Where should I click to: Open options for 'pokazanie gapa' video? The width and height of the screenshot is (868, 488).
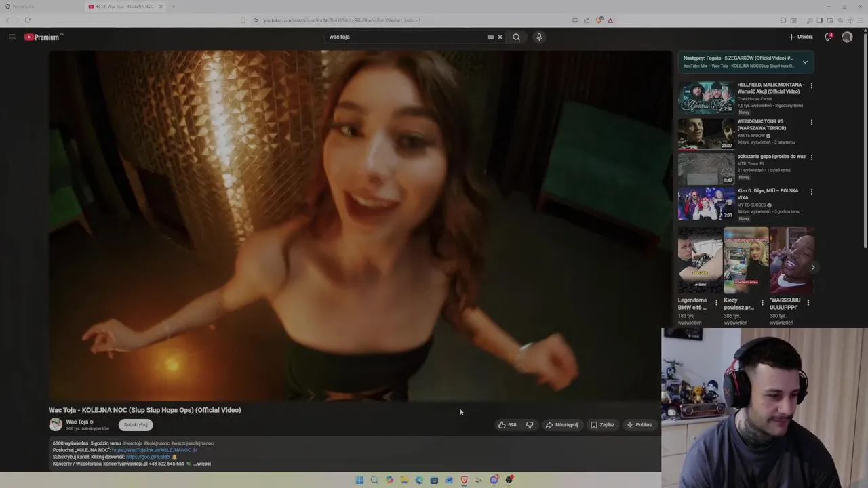pos(811,157)
